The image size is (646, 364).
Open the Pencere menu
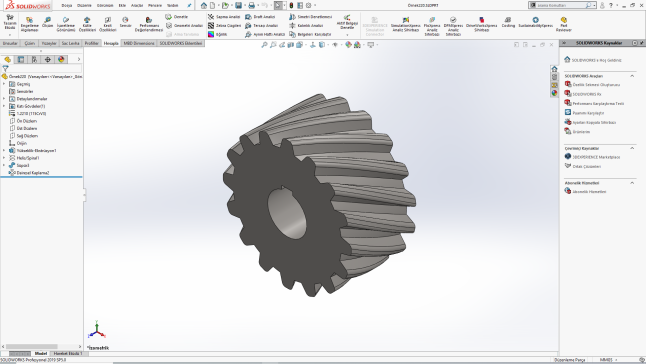155,5
